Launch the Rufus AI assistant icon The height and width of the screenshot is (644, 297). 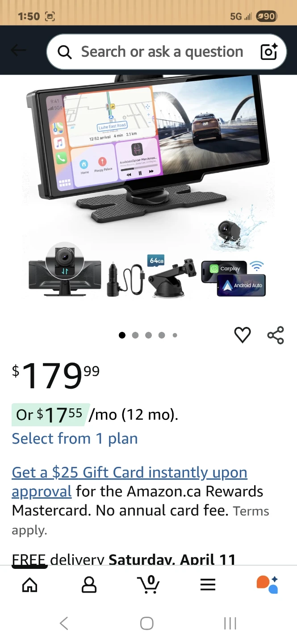(267, 584)
